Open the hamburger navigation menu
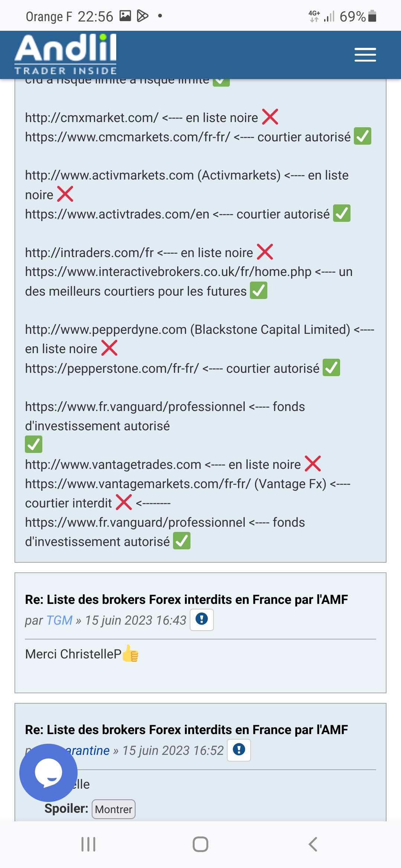Viewport: 401px width, 868px height. click(365, 55)
